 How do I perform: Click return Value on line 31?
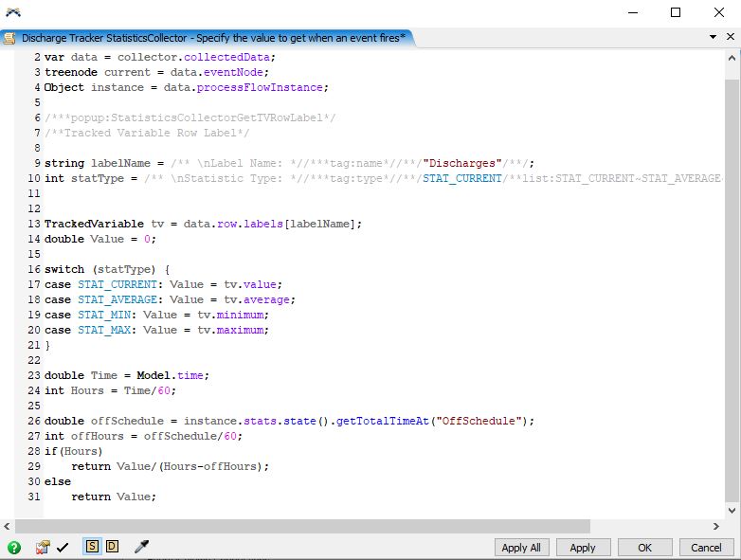(x=114, y=497)
